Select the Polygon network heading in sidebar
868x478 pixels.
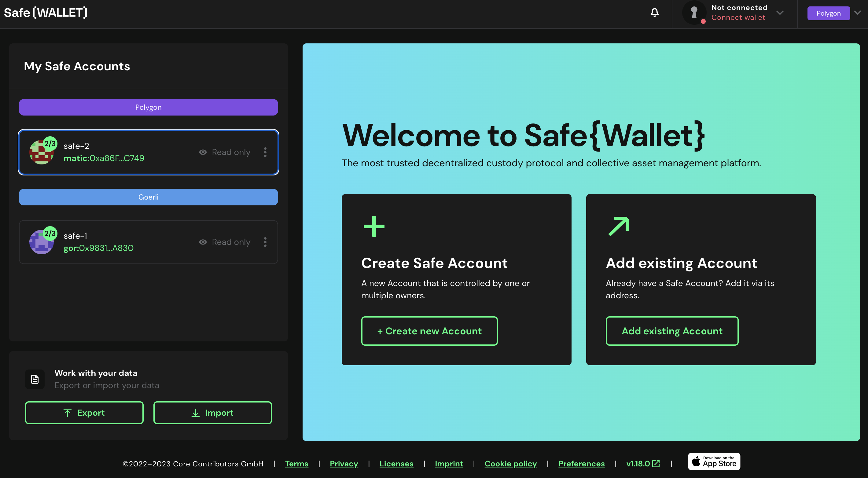[x=148, y=107]
